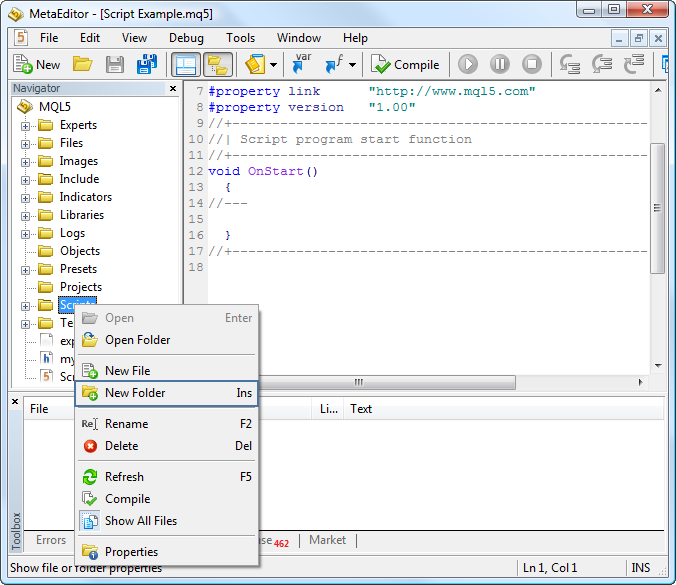Expand the Presets folder
676x585 pixels.
(25, 270)
